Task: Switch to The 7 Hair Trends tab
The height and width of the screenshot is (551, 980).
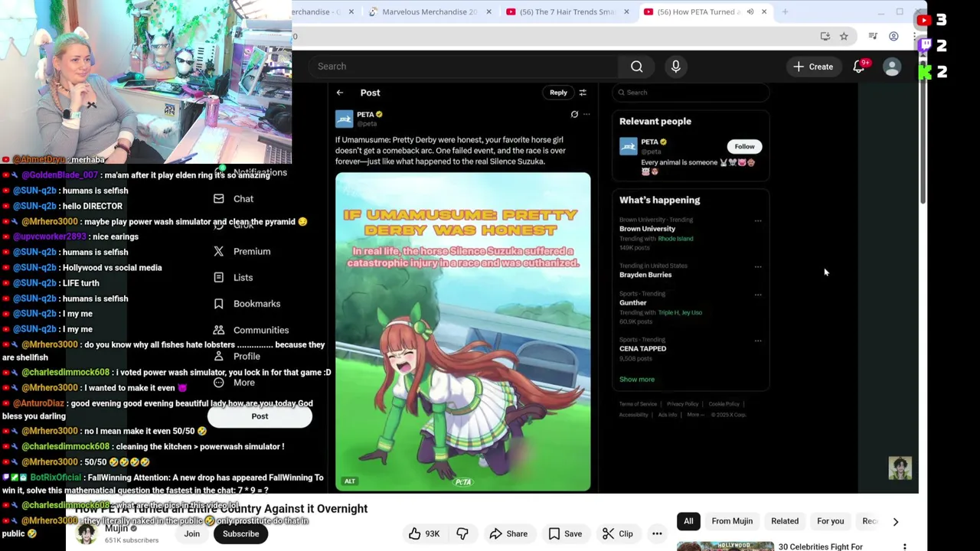Action: coord(567,11)
